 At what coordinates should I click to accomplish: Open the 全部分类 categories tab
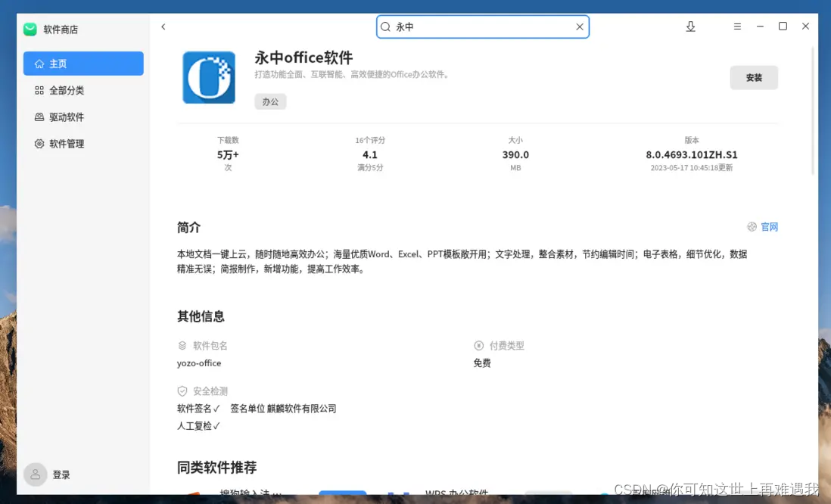(83, 90)
